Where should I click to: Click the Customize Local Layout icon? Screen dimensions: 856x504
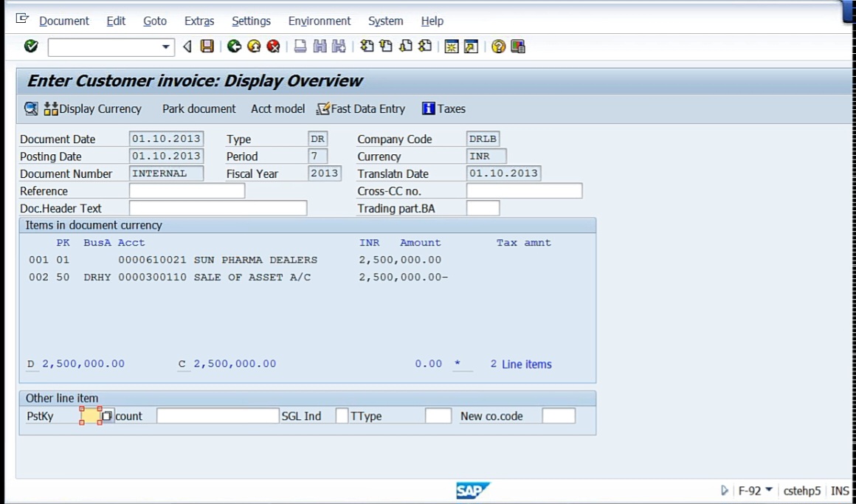click(517, 46)
